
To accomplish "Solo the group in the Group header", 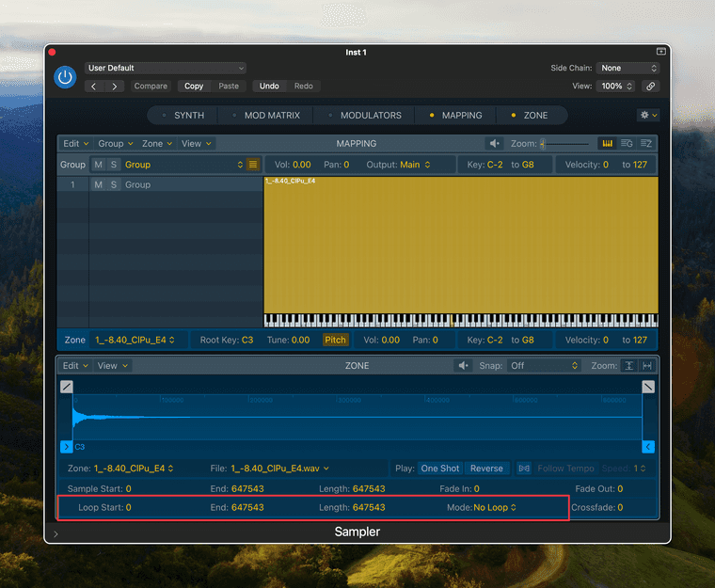I will 114,165.
